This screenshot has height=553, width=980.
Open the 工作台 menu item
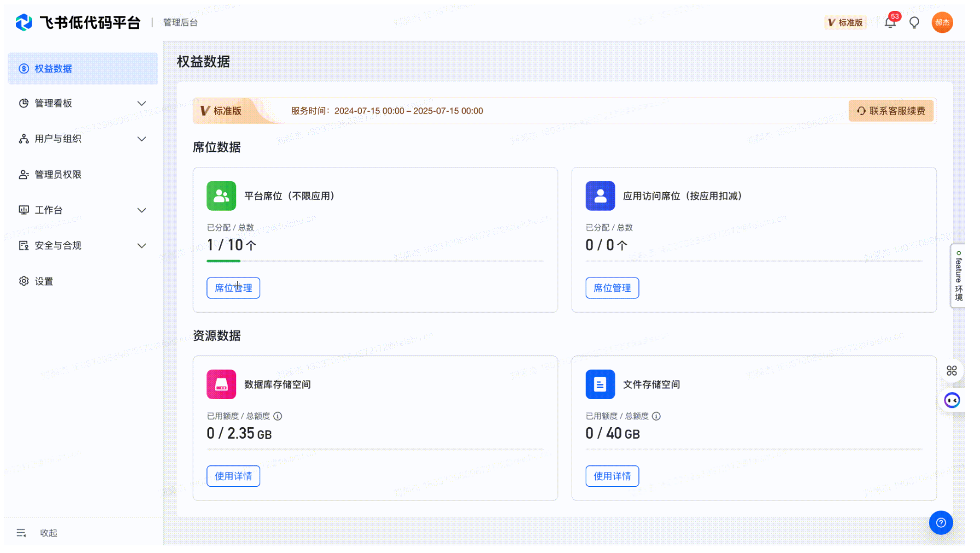(83, 210)
